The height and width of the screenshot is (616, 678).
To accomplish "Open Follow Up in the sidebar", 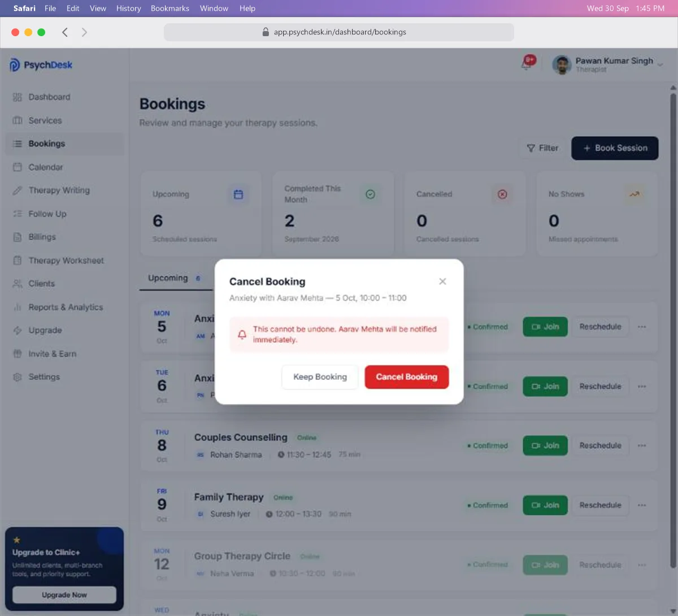I will pos(65,214).
